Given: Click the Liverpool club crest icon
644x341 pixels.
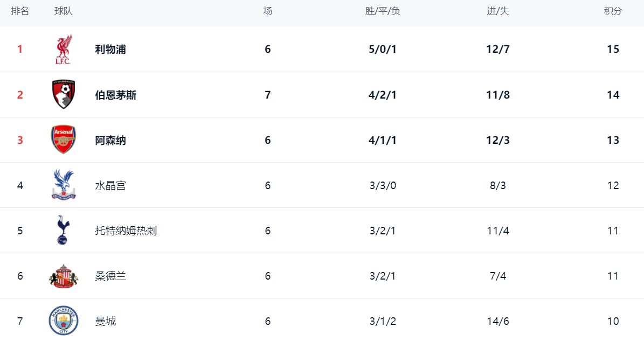Looking at the screenshot, I should point(63,50).
